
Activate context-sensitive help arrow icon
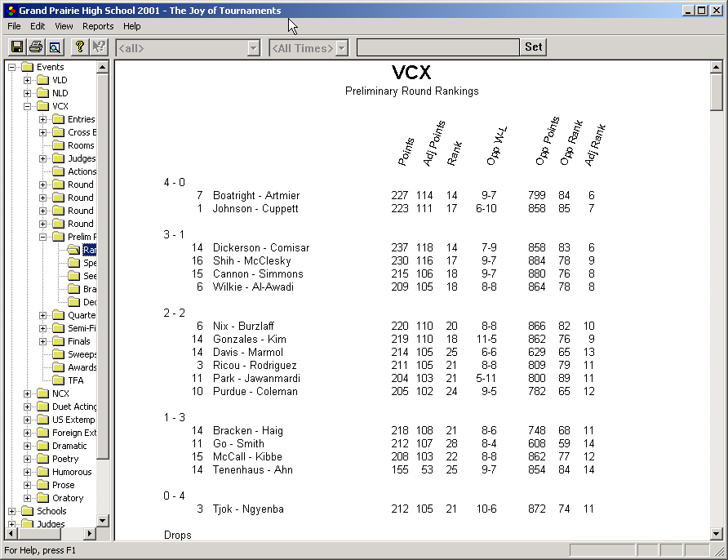[x=98, y=47]
